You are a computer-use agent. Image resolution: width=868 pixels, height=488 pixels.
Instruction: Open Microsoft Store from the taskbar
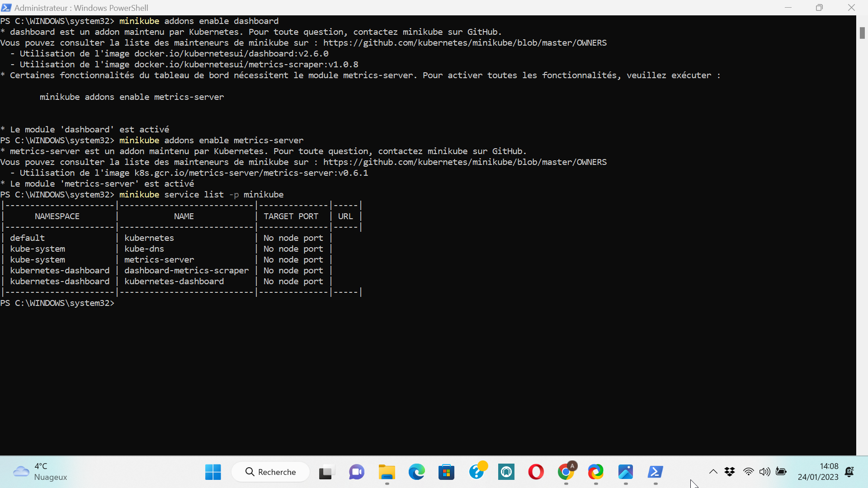click(446, 472)
